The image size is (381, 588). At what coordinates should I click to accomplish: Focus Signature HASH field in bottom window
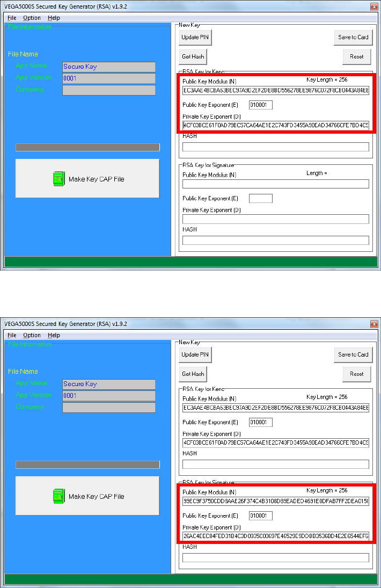(276, 557)
